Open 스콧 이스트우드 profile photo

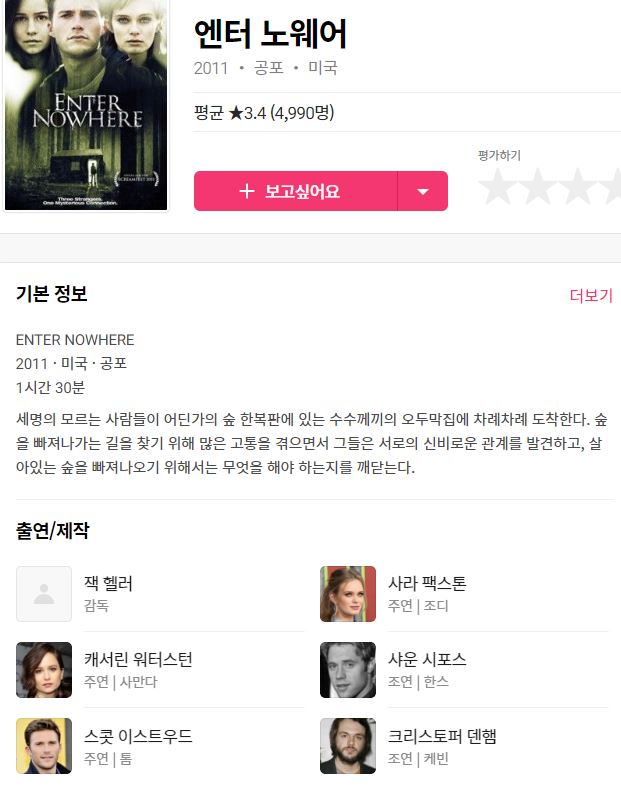click(44, 746)
